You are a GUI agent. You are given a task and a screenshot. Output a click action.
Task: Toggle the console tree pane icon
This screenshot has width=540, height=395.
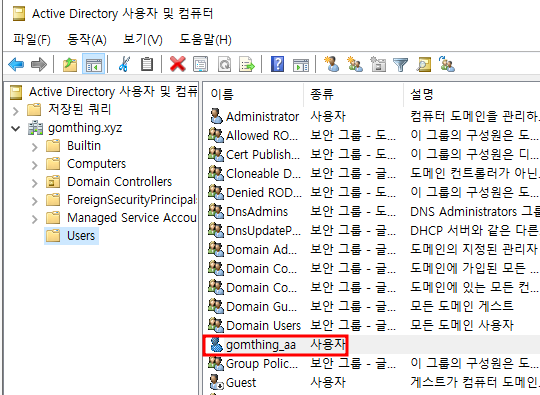93,64
